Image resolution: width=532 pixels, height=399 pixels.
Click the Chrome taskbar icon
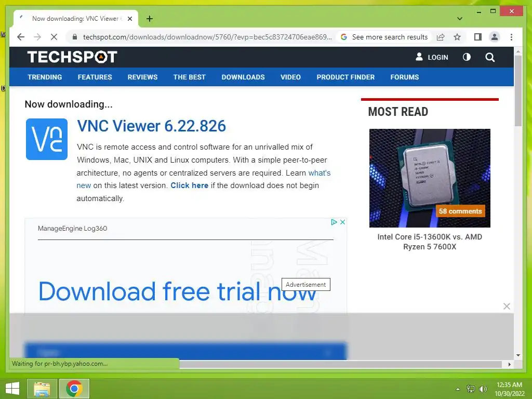point(74,389)
